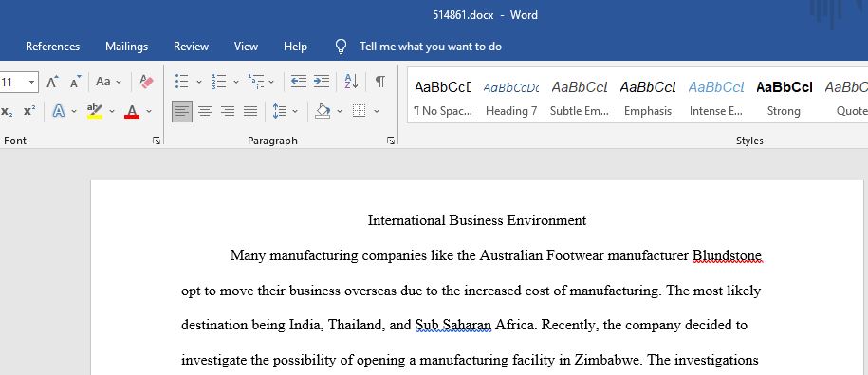Viewport: 868px width, 375px height.
Task: Apply paragraph shading paint bucket
Action: coord(323,111)
